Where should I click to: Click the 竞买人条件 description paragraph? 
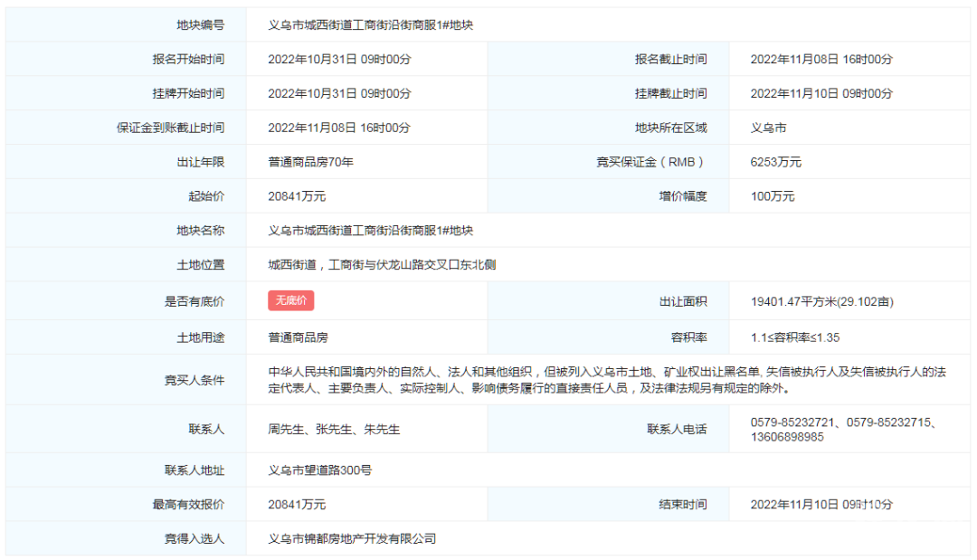[x=606, y=380]
